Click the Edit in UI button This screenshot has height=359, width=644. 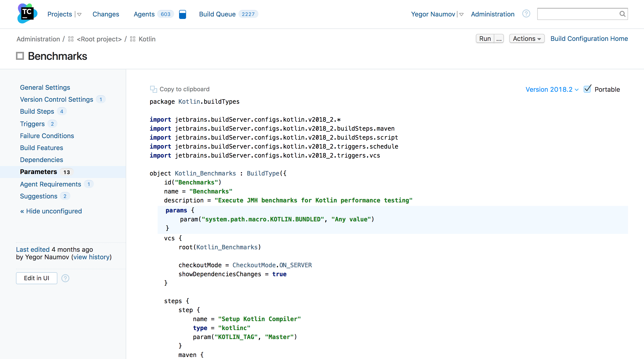tap(36, 278)
